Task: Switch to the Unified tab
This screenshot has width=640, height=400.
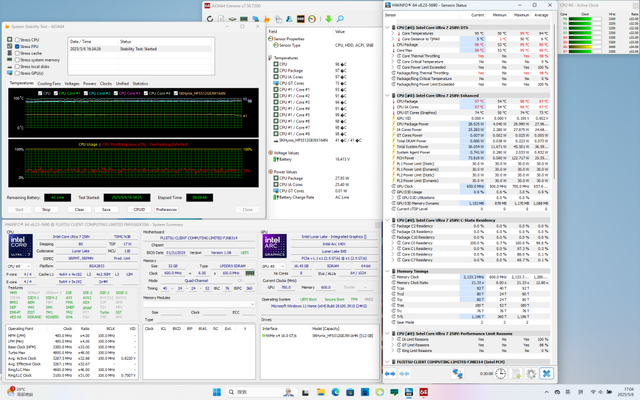Action: (122, 83)
